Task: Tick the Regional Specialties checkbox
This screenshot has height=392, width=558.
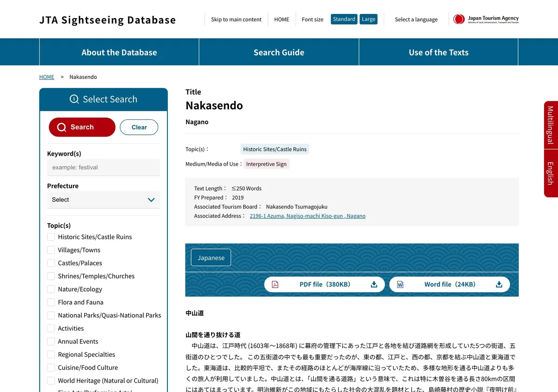Action: 51,354
